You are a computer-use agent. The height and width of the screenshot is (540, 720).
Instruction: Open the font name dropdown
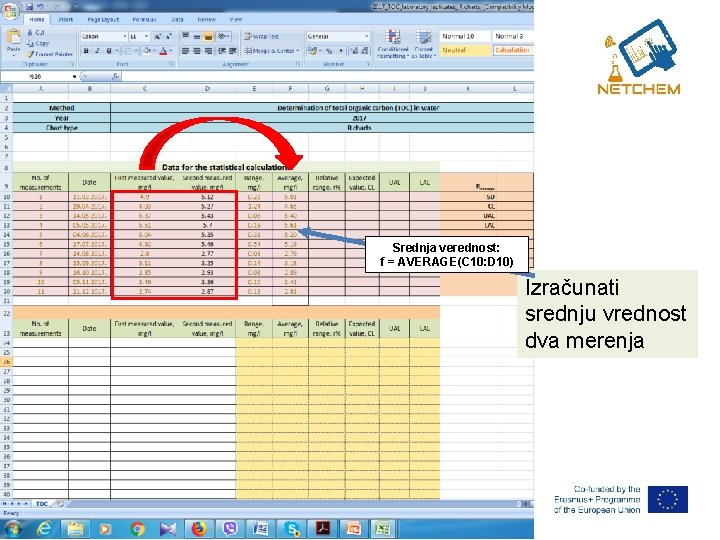(x=124, y=36)
